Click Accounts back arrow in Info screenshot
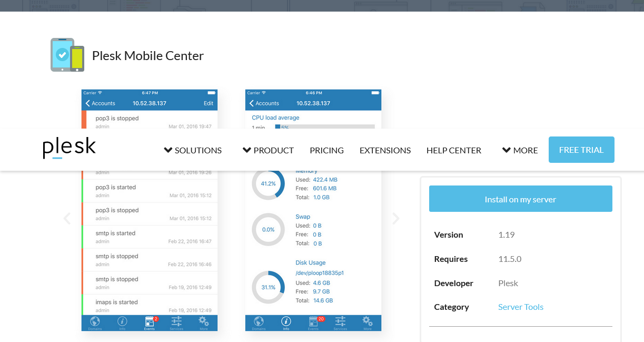This screenshot has height=342, width=644. click(264, 103)
